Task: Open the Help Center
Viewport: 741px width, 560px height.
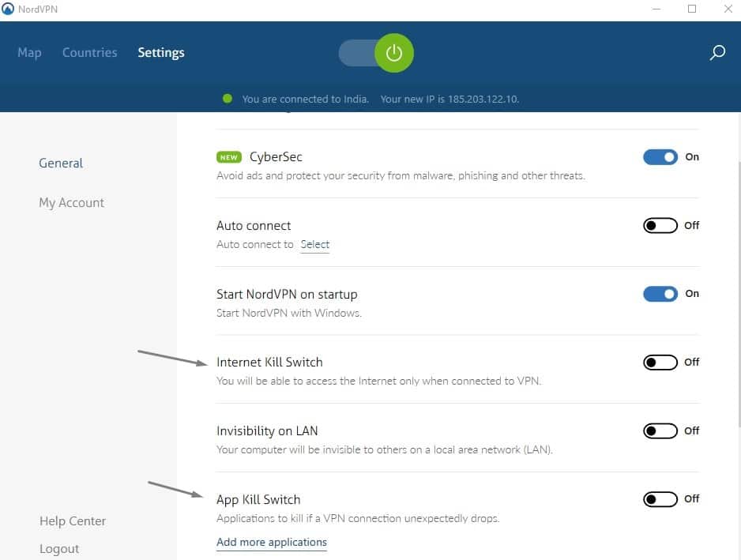Action: pos(73,521)
